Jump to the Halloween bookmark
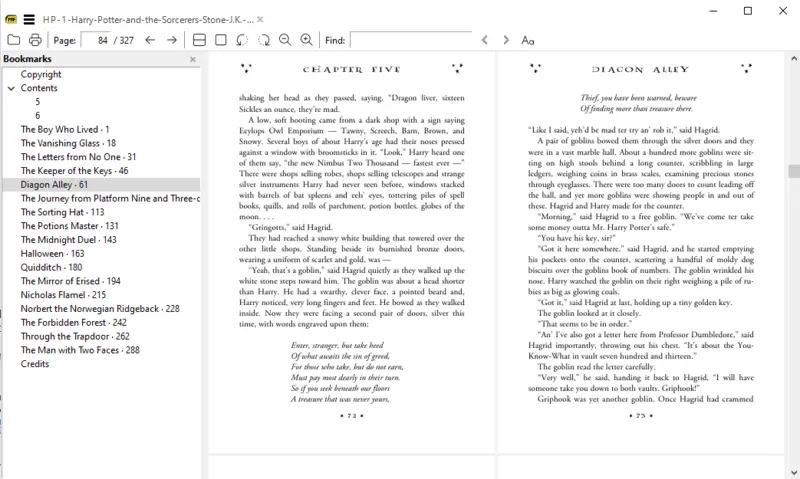Screen dimensions: 800x479 pos(52,253)
